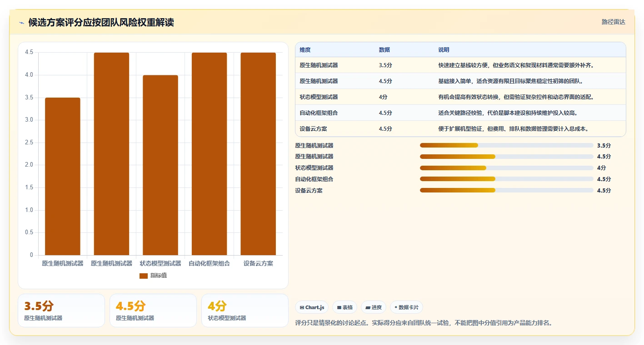Click the y-axis tick label 3.0
Image resolution: width=644 pixels, height=345 pixels.
(29, 120)
